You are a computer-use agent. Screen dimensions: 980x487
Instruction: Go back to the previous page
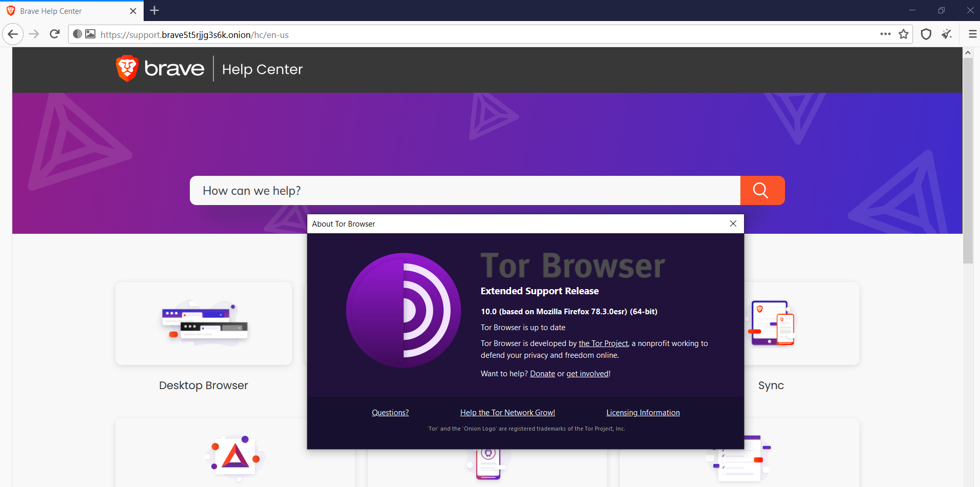coord(12,34)
